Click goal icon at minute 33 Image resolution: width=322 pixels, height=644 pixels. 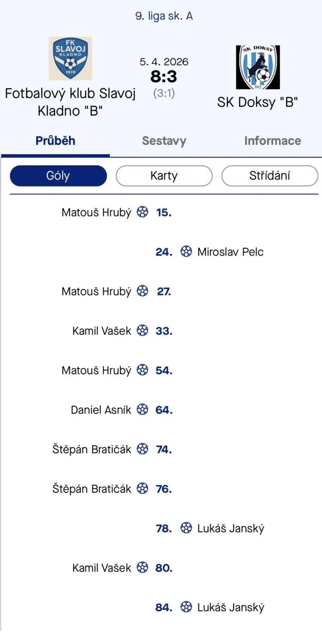(x=142, y=330)
